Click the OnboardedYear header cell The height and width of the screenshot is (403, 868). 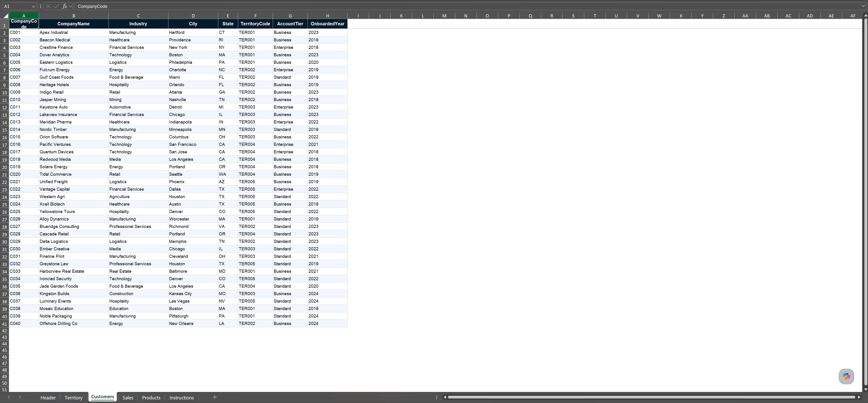click(x=328, y=24)
